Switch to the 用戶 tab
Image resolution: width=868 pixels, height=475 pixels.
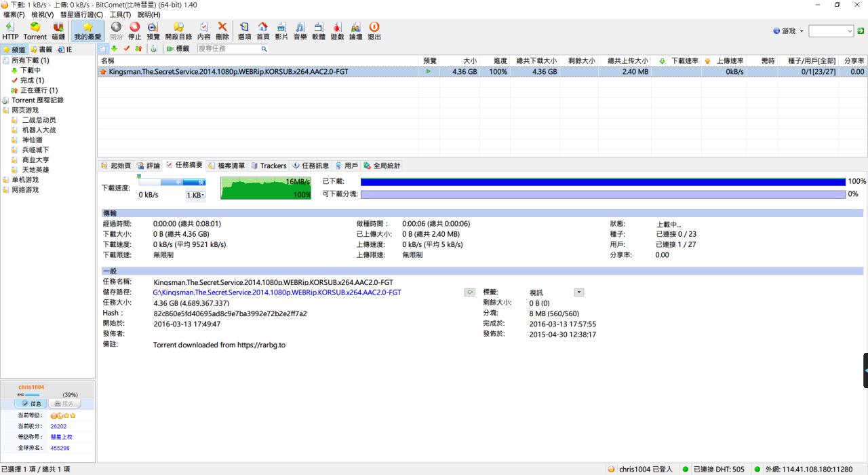[x=347, y=166]
